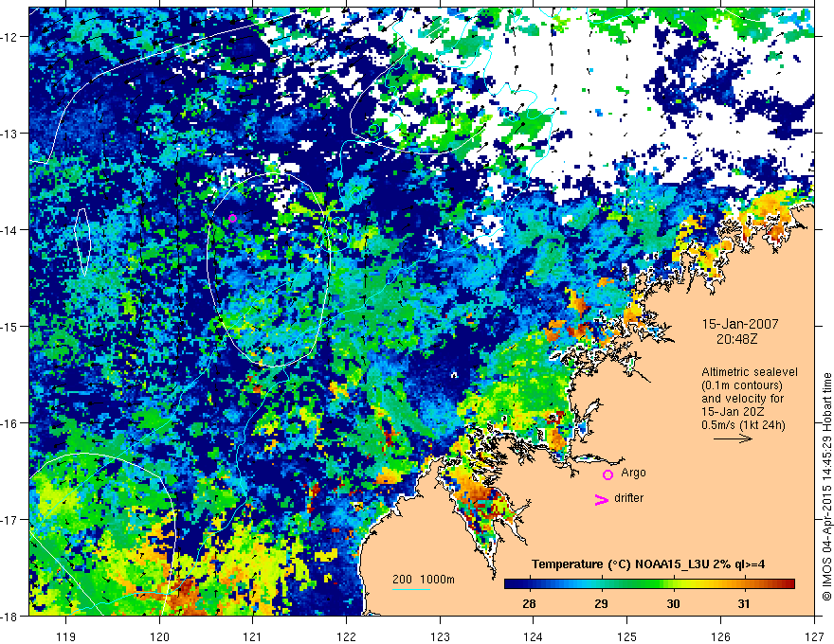Click the 'Altimetric sealevel' caption line
This screenshot has height=644, width=834.
[750, 372]
